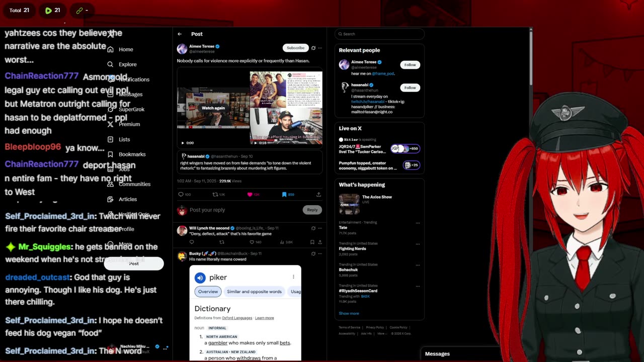
Task: Click Grok icon on Bucky reply
Action: [313, 253]
